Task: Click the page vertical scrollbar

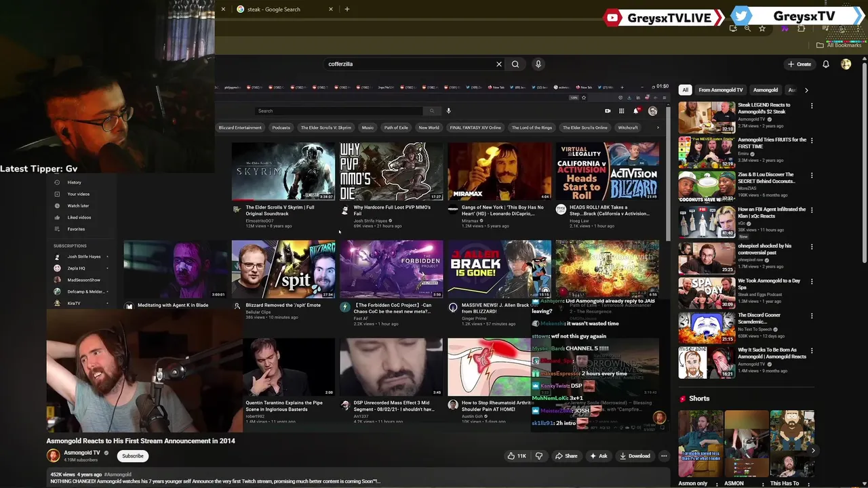Action: pos(864,163)
